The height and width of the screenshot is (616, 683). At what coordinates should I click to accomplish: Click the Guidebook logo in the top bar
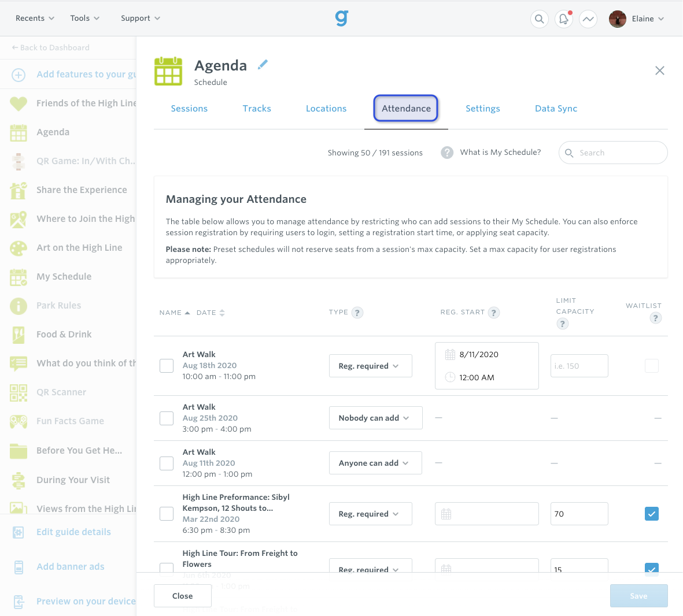point(341,18)
